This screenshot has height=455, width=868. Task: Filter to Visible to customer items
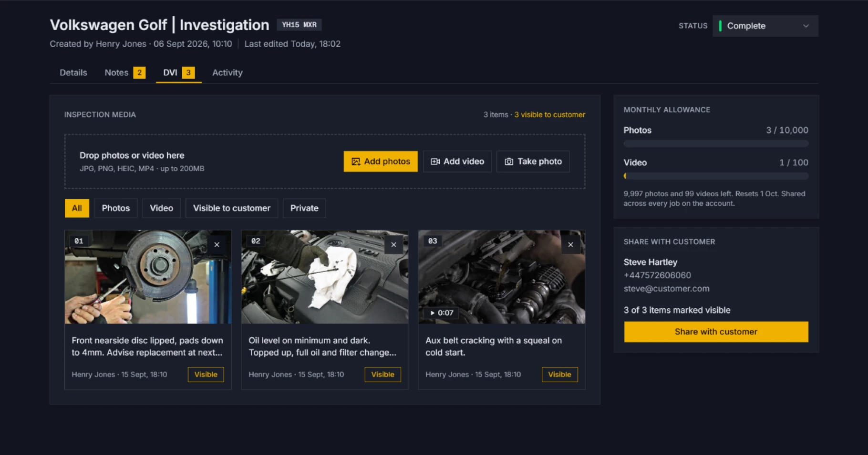(x=232, y=208)
